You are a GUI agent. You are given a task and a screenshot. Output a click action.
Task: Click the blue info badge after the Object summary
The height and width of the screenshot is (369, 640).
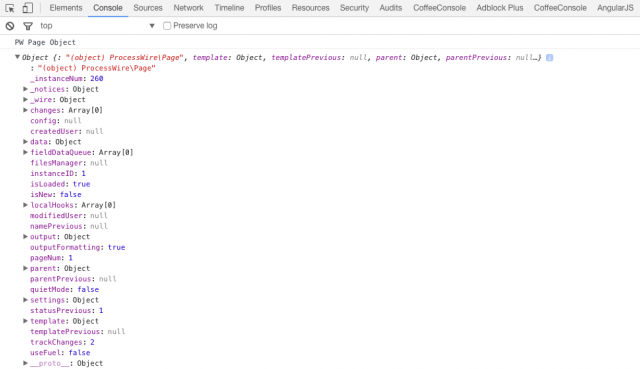pyautogui.click(x=549, y=58)
